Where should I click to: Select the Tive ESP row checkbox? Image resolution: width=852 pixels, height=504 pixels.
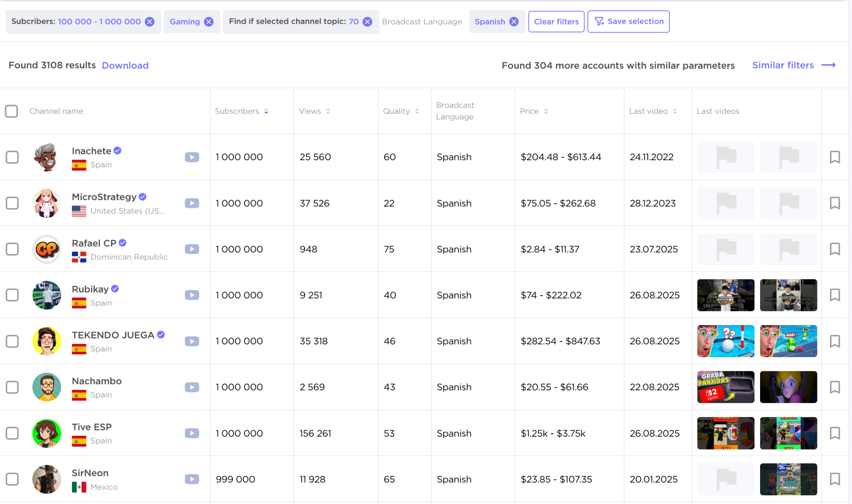(x=12, y=433)
